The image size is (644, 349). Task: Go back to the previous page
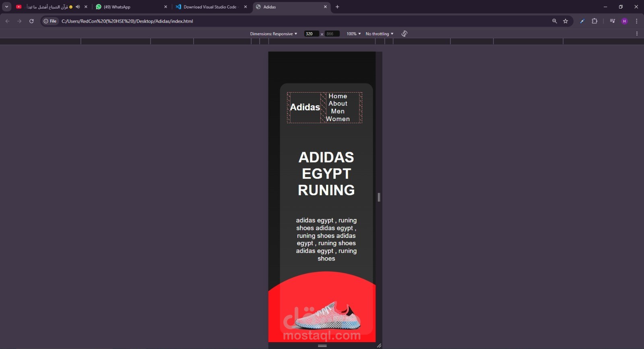7,21
